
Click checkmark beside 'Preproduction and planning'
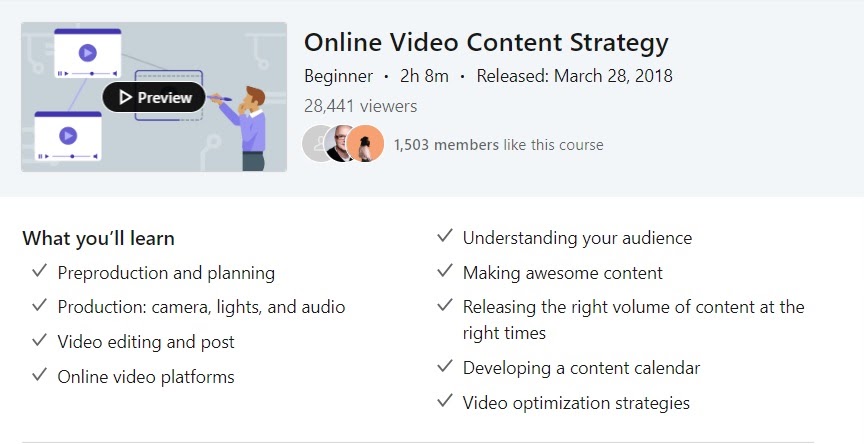point(40,270)
